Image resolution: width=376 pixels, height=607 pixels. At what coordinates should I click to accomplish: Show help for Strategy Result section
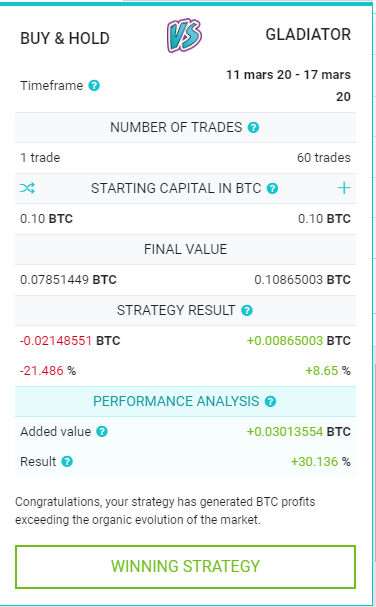coord(247,310)
